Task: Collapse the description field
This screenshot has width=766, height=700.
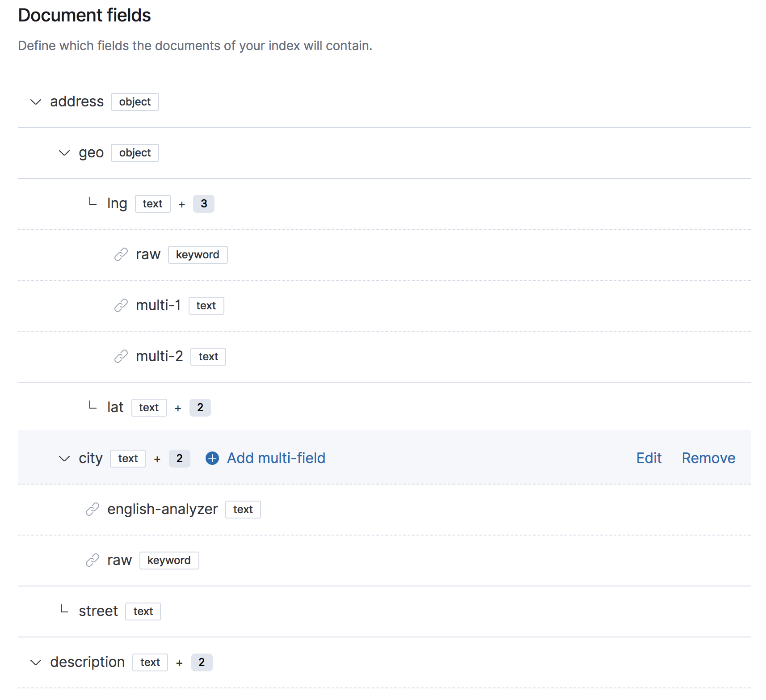Action: click(x=36, y=662)
